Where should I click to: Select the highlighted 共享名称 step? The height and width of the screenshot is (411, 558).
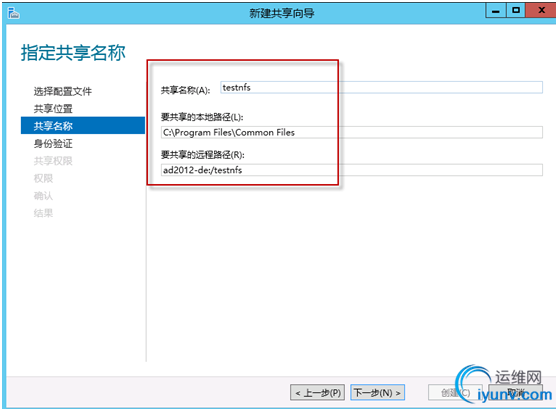[83, 126]
